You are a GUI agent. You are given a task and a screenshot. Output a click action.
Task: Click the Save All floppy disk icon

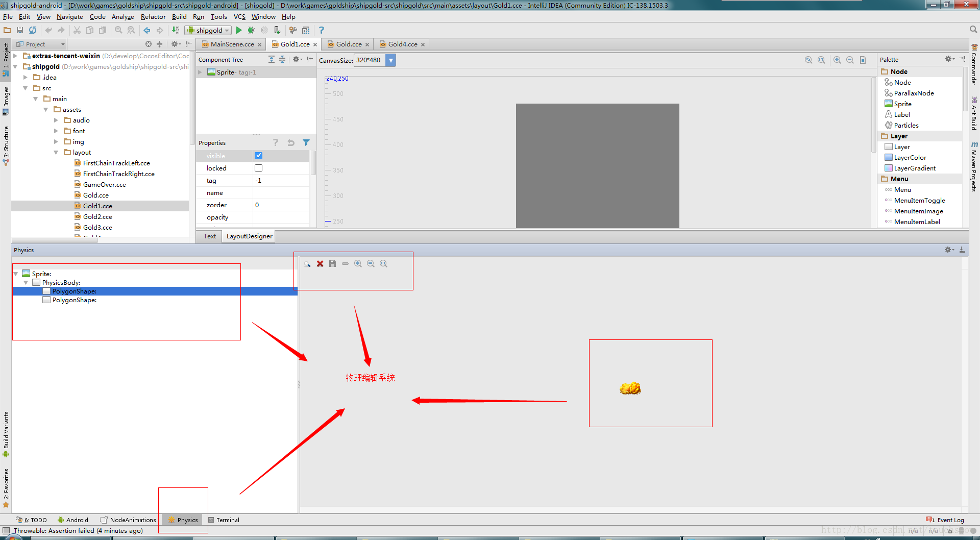pyautogui.click(x=20, y=31)
